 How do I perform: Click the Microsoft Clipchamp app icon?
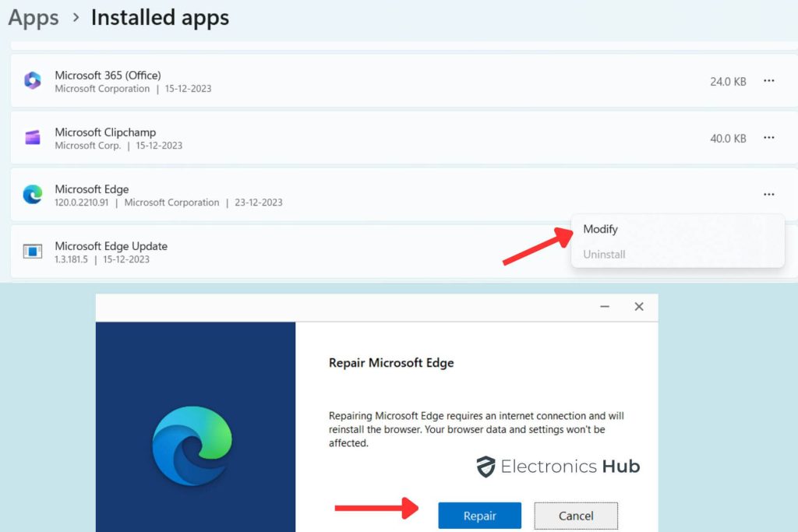[32, 137]
